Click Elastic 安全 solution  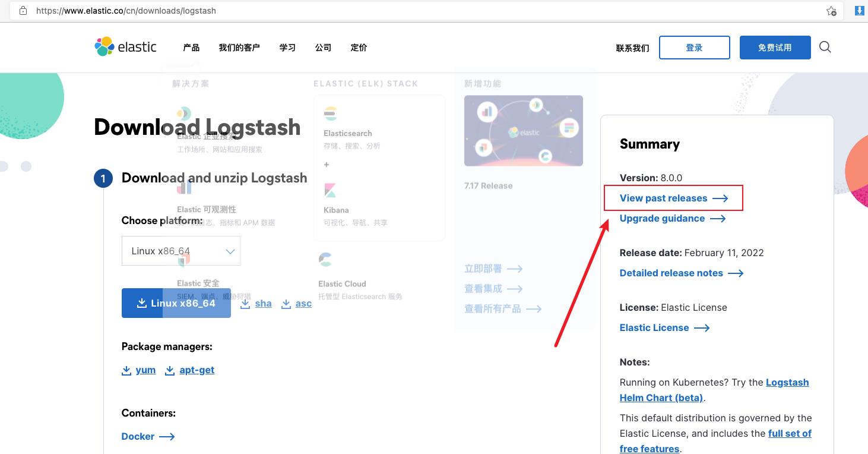click(198, 283)
